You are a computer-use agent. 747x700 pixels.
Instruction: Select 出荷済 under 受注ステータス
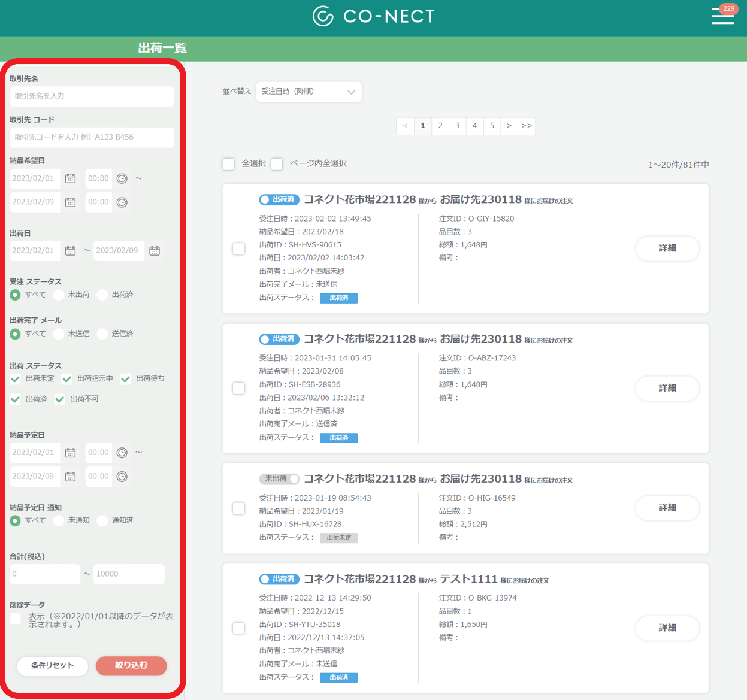point(102,295)
